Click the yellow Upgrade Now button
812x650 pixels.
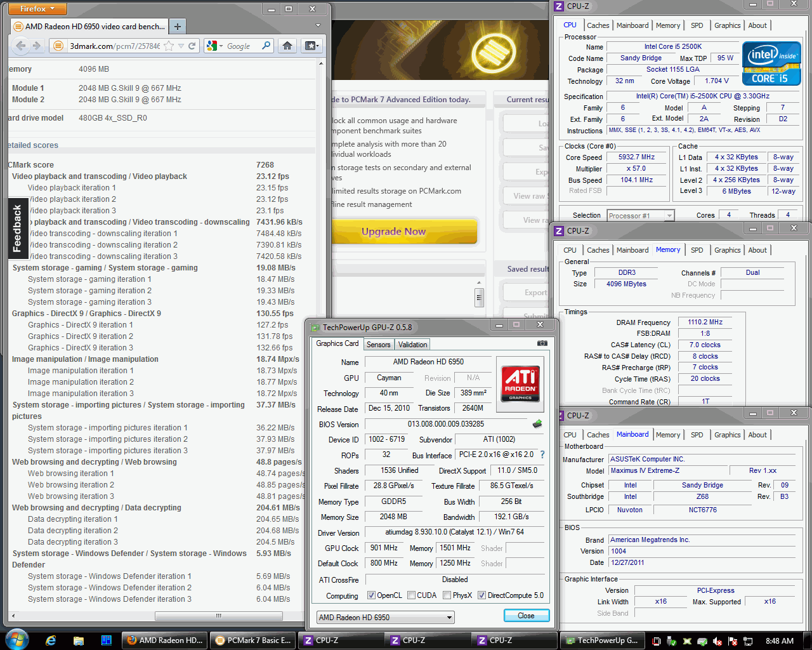(x=404, y=232)
